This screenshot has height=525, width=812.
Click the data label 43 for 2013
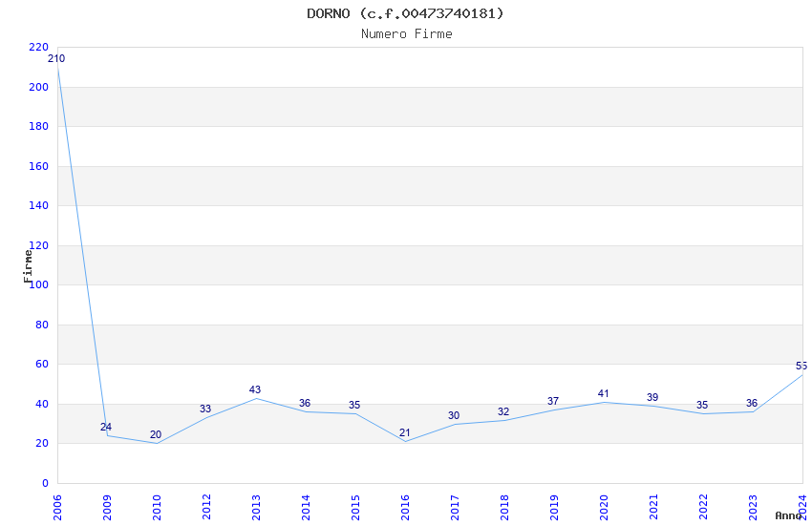pyautogui.click(x=255, y=390)
